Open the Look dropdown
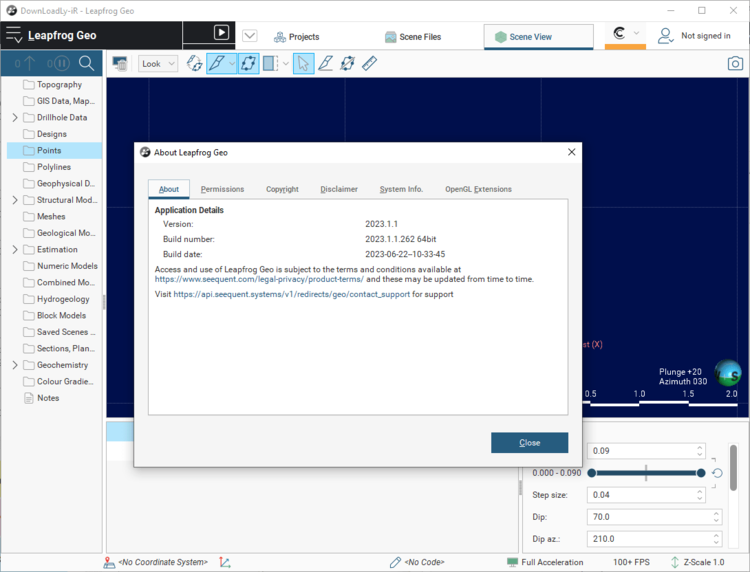The width and height of the screenshot is (750, 572). [157, 63]
